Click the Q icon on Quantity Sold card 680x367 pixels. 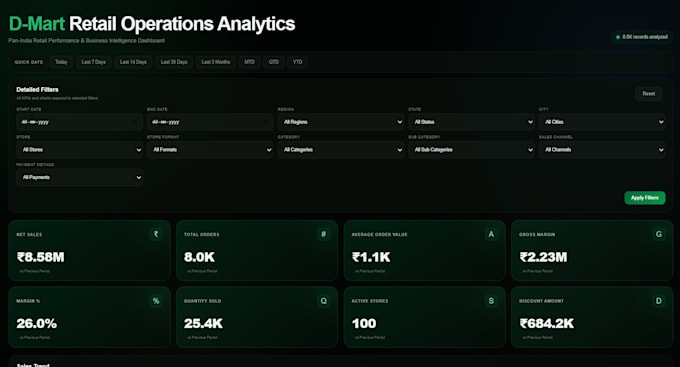tap(324, 301)
